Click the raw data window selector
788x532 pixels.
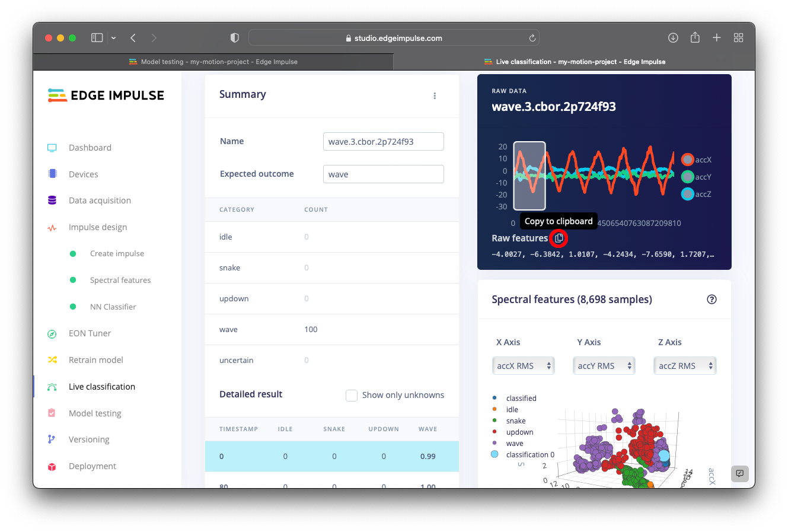[529, 176]
